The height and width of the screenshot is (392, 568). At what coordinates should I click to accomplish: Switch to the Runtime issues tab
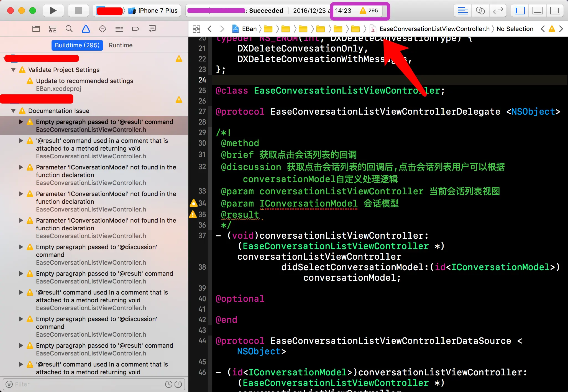pyautogui.click(x=121, y=45)
